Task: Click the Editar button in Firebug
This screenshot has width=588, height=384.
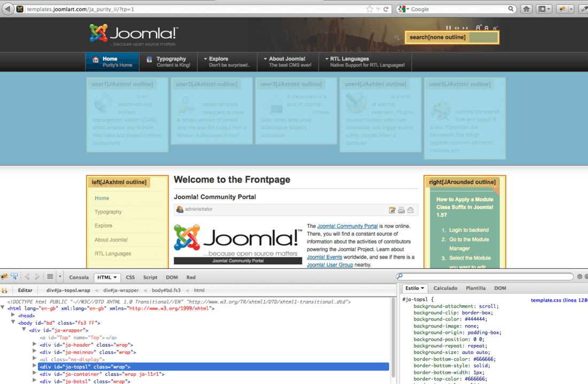Action: 25,291
